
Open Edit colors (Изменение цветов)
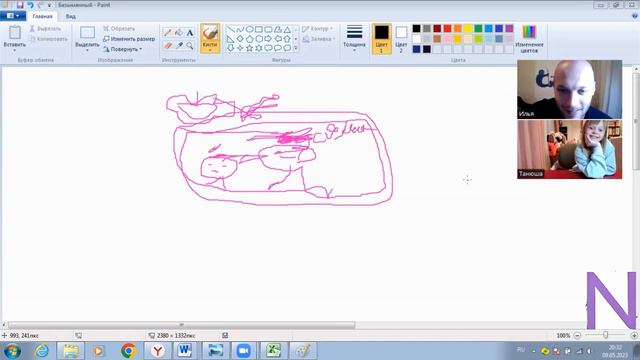coord(529,39)
